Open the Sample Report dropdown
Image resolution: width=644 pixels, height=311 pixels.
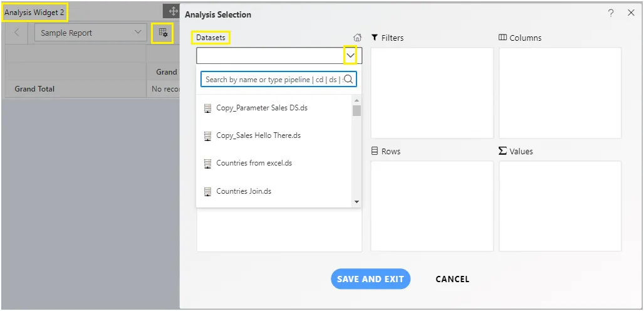pyautogui.click(x=90, y=33)
